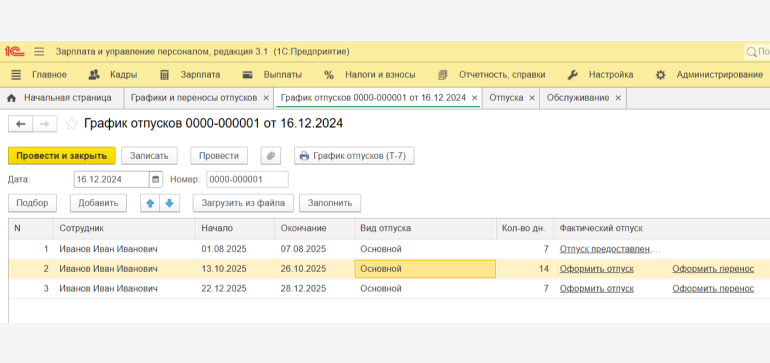The width and height of the screenshot is (770, 363).
Task: Add document to favorites with star icon
Action: (72, 124)
